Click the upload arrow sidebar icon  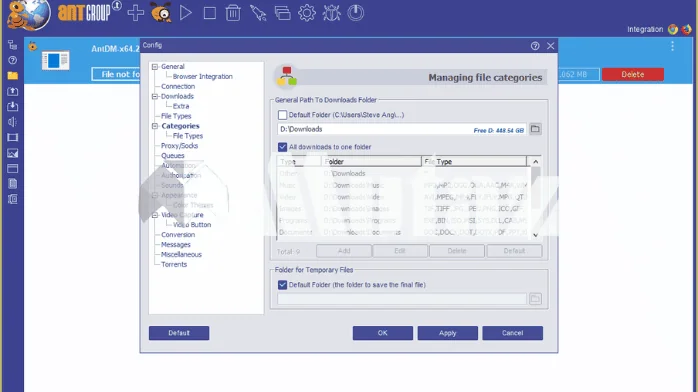tap(12, 91)
